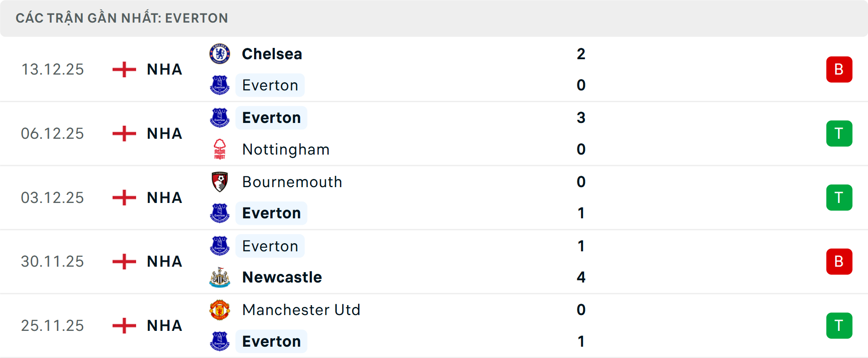
Task: Click the red B badge for the Chelsea loss
Action: (x=839, y=69)
